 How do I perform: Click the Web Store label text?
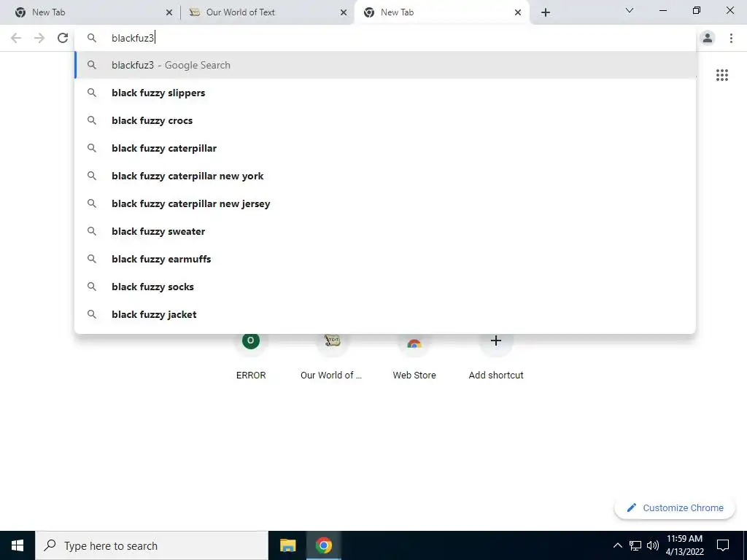(x=414, y=376)
